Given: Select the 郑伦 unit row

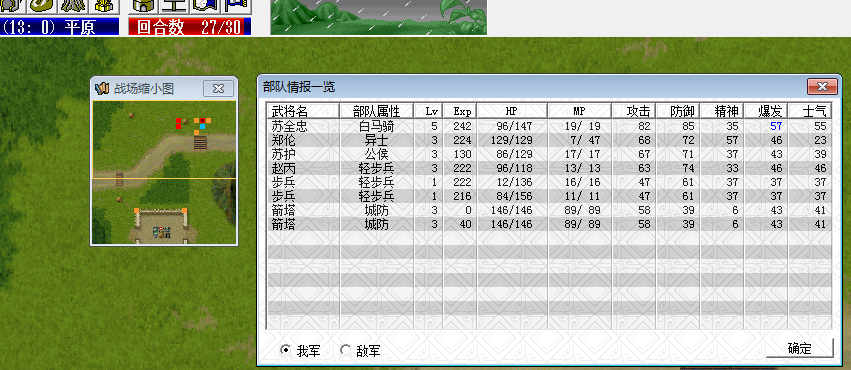Looking at the screenshot, I should tap(549, 140).
